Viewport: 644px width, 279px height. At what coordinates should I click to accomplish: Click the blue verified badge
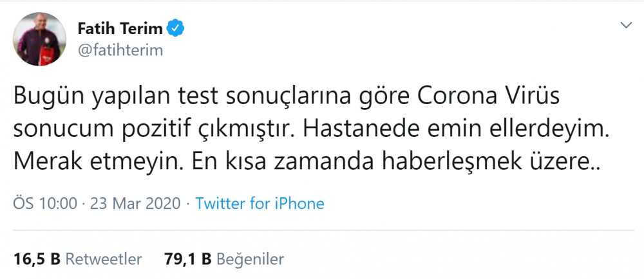pyautogui.click(x=176, y=28)
